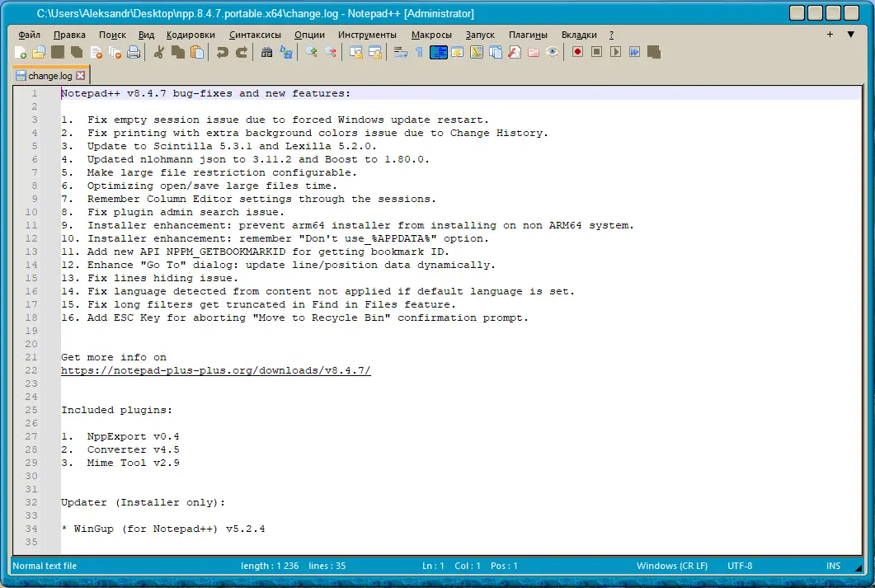The height and width of the screenshot is (588, 875).
Task: Open the Replace dialog via toolbar icon
Action: [x=285, y=53]
